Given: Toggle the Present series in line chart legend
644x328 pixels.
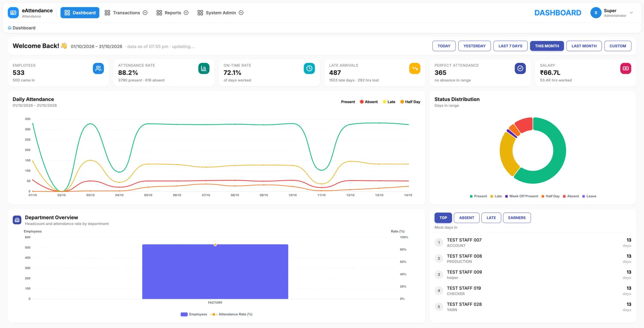Looking at the screenshot, I should tap(348, 102).
